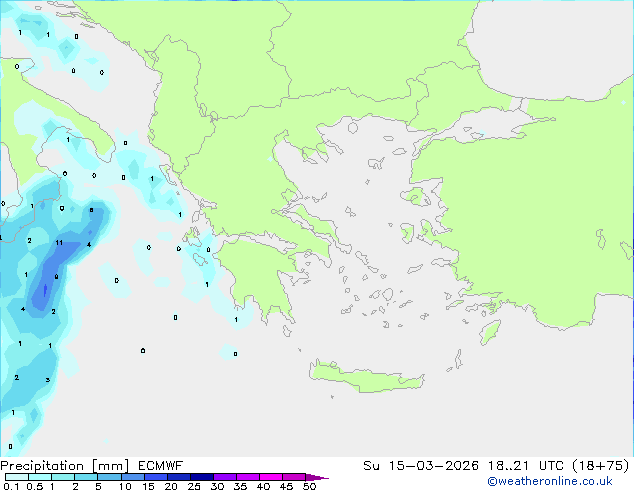Click the '50' legend scale label

(309, 486)
